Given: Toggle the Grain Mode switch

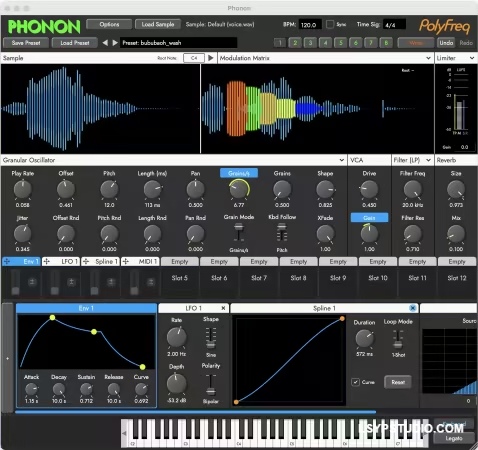Looking at the screenshot, I should pos(238,232).
